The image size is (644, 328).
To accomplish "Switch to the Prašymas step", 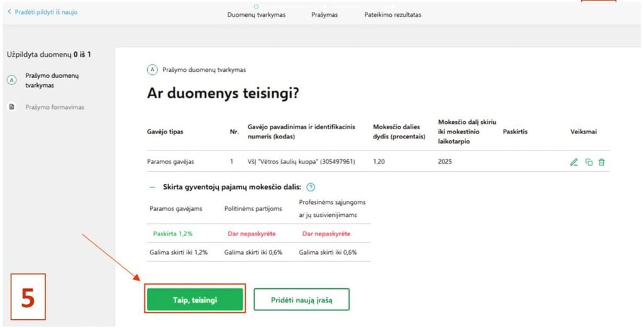I will tap(324, 15).
